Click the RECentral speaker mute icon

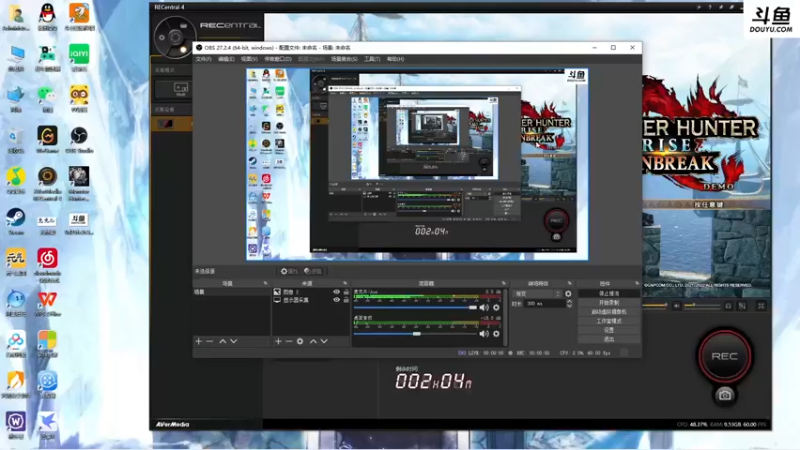click(677, 306)
